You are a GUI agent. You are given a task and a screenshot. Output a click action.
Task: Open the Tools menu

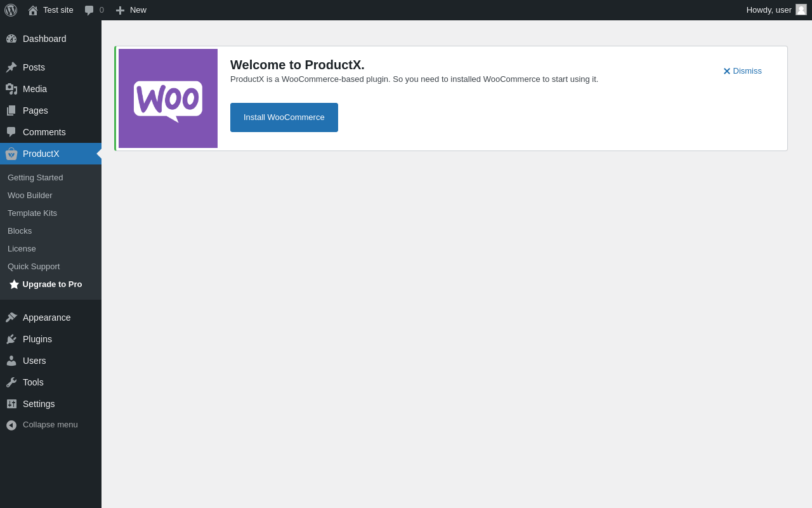coord(51,382)
